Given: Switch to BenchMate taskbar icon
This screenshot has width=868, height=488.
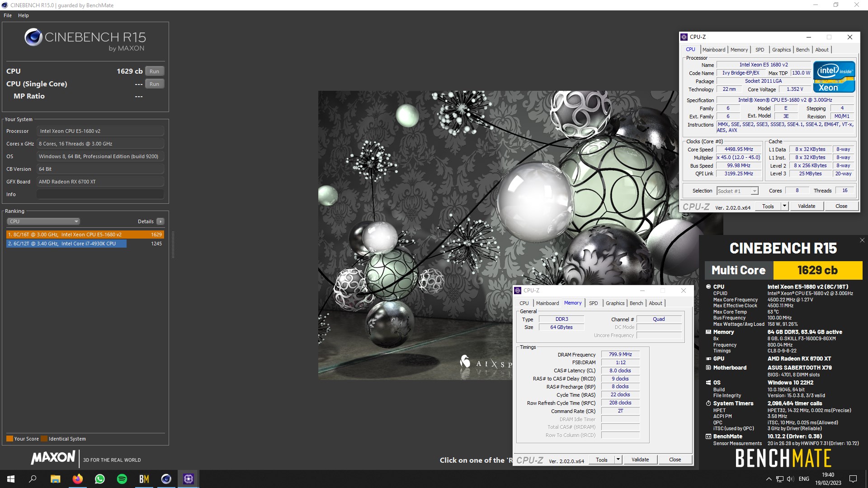Looking at the screenshot, I should click(x=144, y=479).
